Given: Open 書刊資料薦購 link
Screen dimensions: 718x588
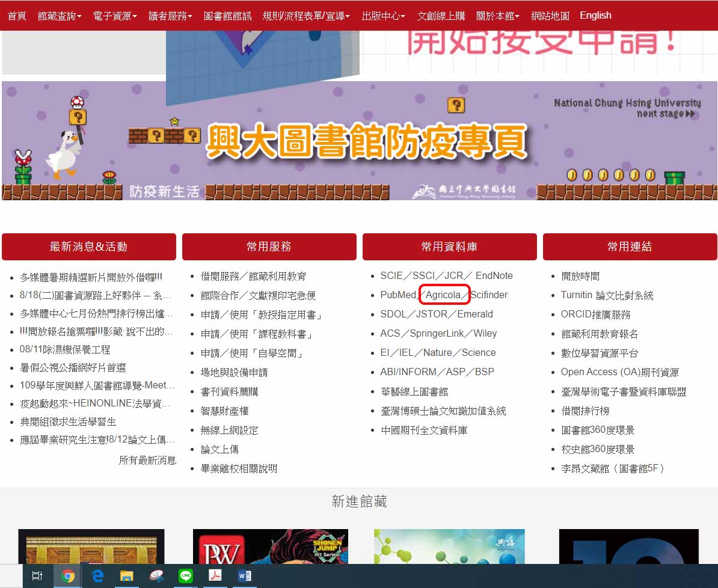Looking at the screenshot, I should point(230,391).
